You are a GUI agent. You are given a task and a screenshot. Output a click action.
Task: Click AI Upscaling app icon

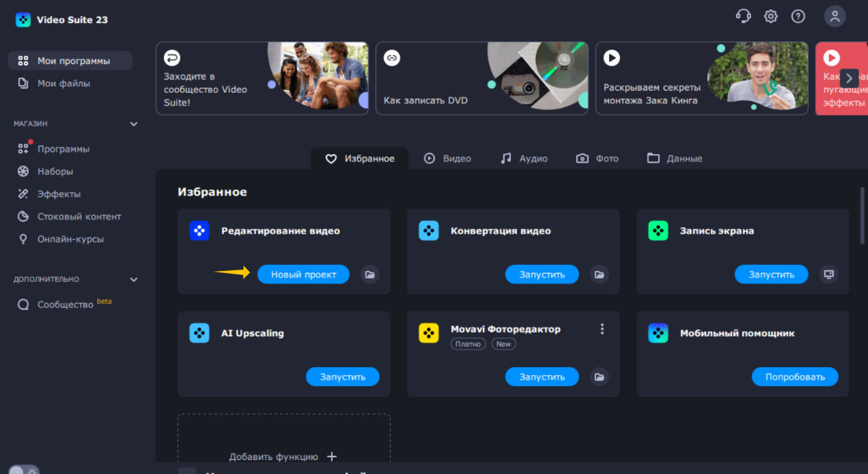200,333
